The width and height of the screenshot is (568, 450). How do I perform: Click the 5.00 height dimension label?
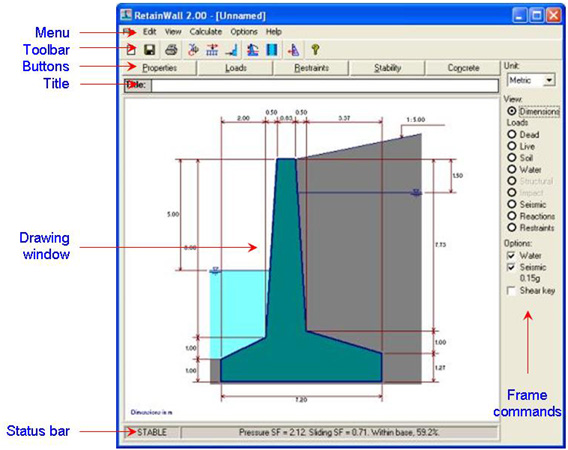173,214
